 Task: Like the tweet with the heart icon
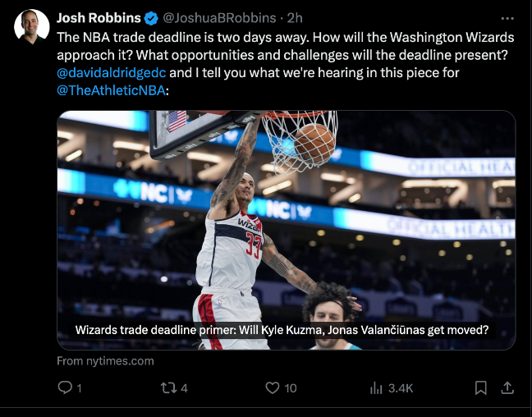tap(272, 387)
